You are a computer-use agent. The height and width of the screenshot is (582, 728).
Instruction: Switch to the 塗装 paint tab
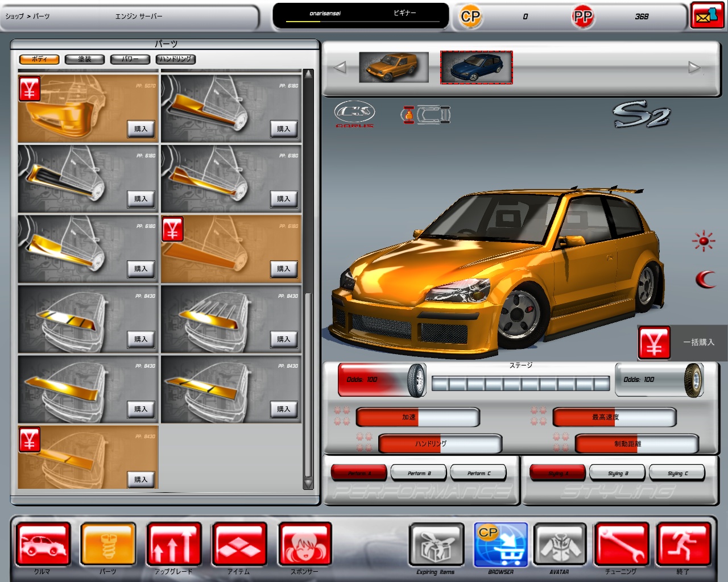pyautogui.click(x=85, y=59)
